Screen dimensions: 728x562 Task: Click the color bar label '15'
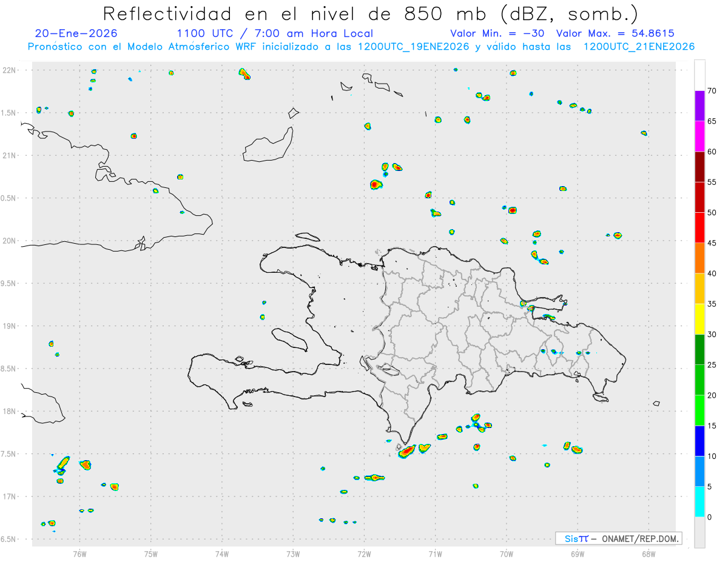pos(712,426)
